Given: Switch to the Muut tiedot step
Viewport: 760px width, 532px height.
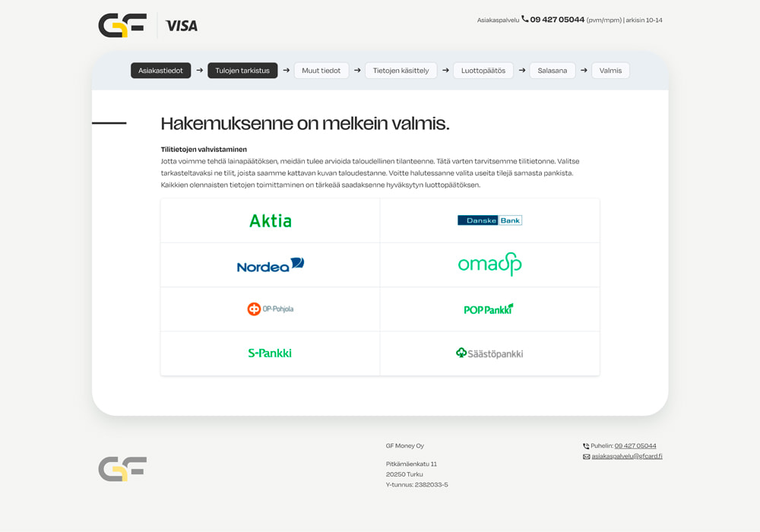Looking at the screenshot, I should [321, 71].
